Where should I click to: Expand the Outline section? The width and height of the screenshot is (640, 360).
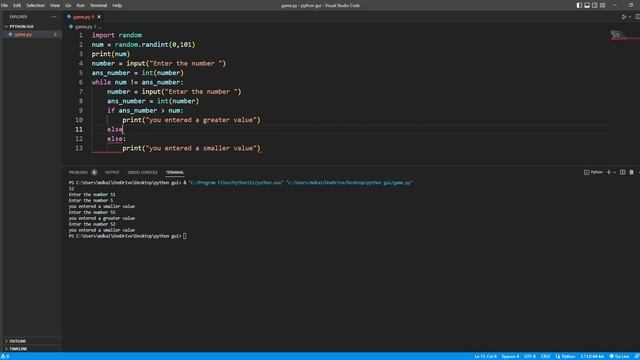click(x=18, y=341)
